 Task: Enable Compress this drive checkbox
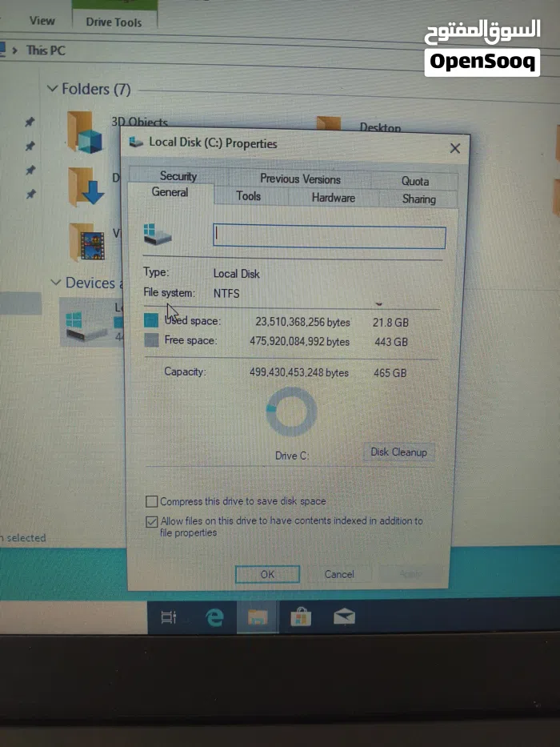point(151,502)
